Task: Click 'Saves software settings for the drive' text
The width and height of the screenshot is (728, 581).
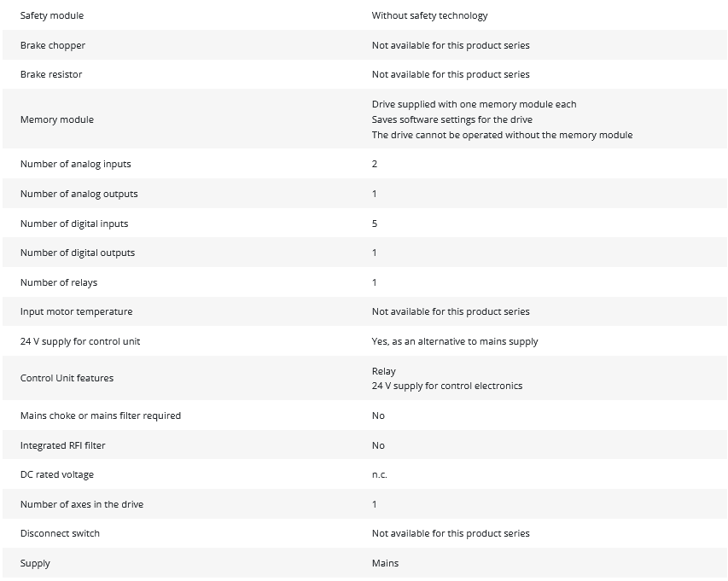Action: point(451,119)
